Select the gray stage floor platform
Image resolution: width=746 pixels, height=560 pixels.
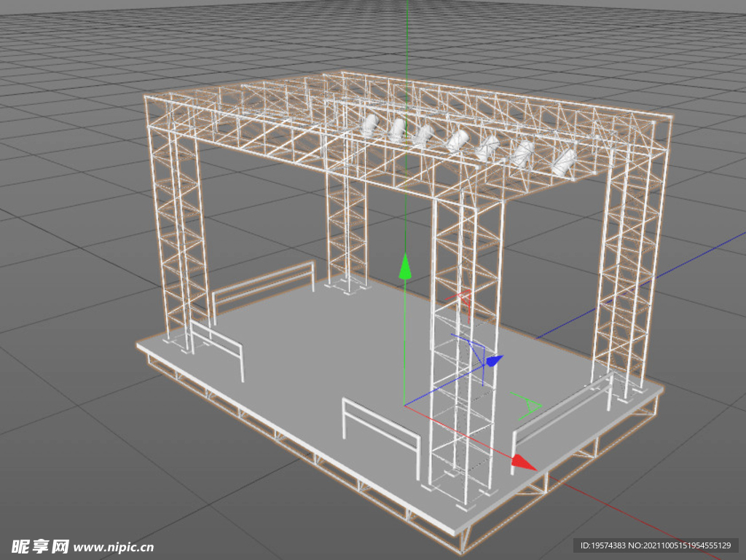click(x=333, y=361)
